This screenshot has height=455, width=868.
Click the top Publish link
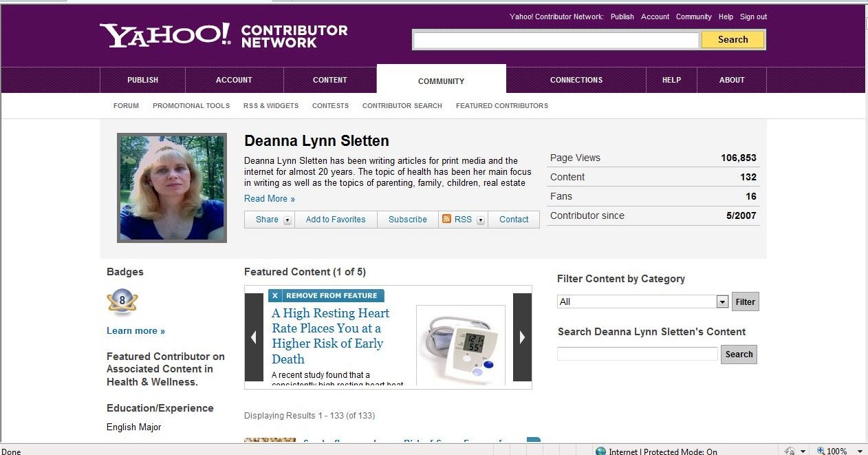pyautogui.click(x=622, y=17)
